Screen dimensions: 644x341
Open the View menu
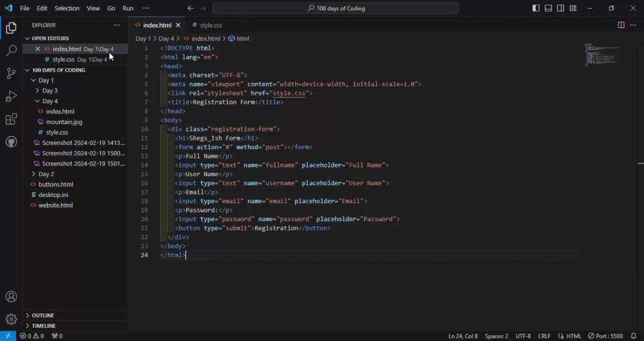pos(93,8)
